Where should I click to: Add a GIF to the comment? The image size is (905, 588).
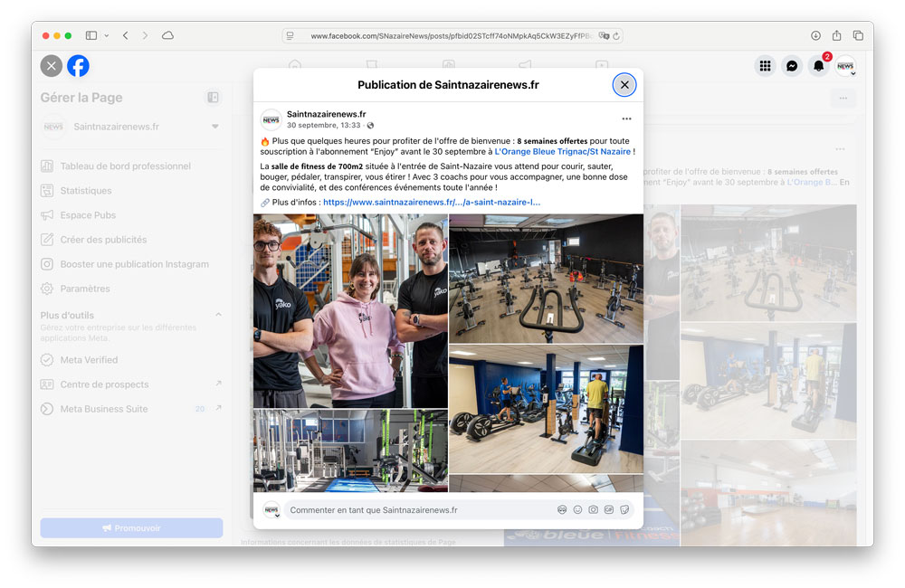[x=609, y=510]
